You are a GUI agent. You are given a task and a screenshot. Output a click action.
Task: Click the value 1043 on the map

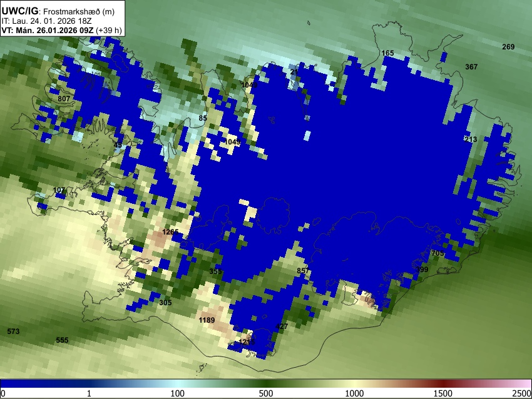click(249, 85)
